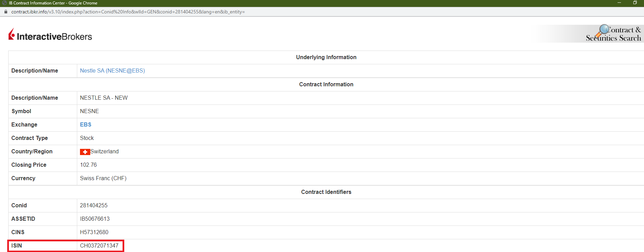Select the CINS value H57312680
This screenshot has width=644, height=252.
tap(94, 232)
